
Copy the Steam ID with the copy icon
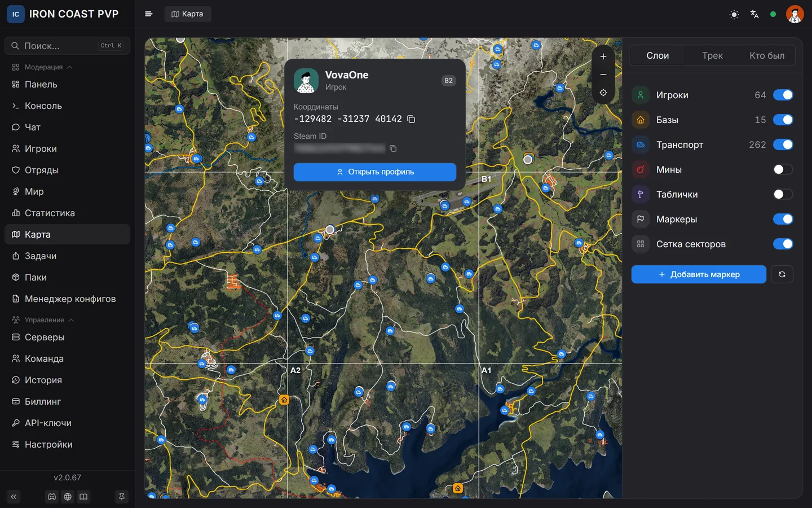point(393,148)
